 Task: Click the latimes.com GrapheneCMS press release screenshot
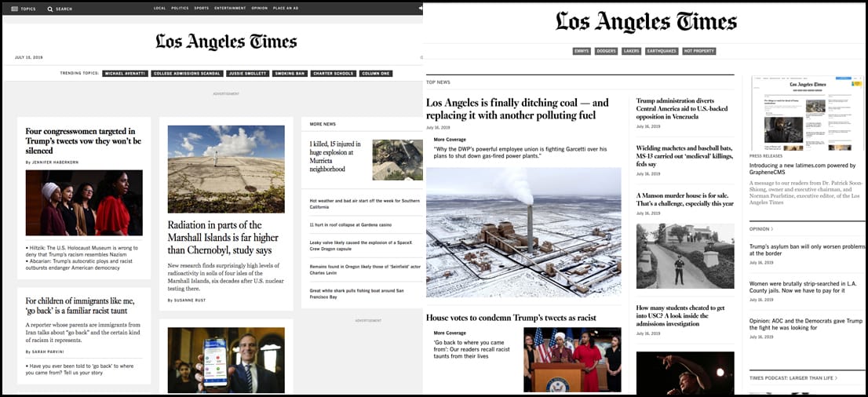tap(808, 112)
